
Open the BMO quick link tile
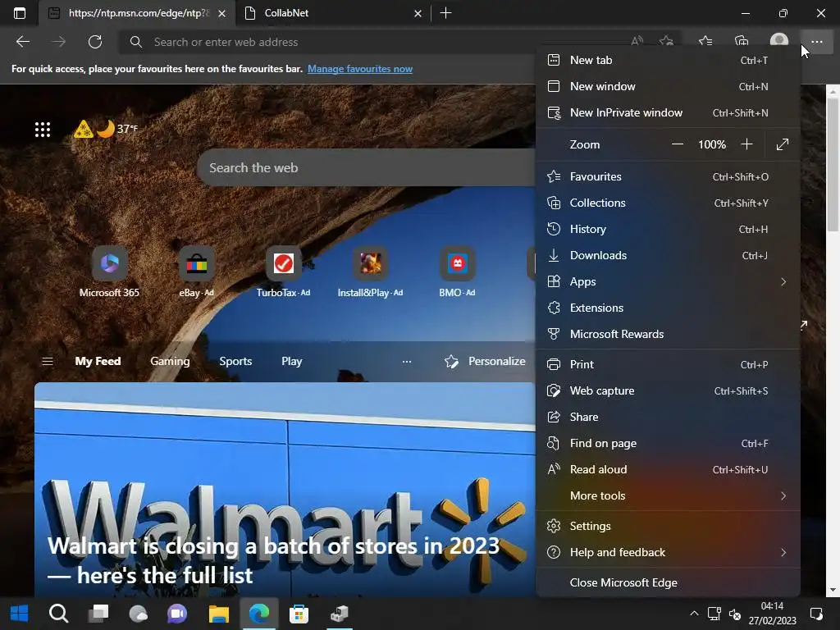pos(457,272)
